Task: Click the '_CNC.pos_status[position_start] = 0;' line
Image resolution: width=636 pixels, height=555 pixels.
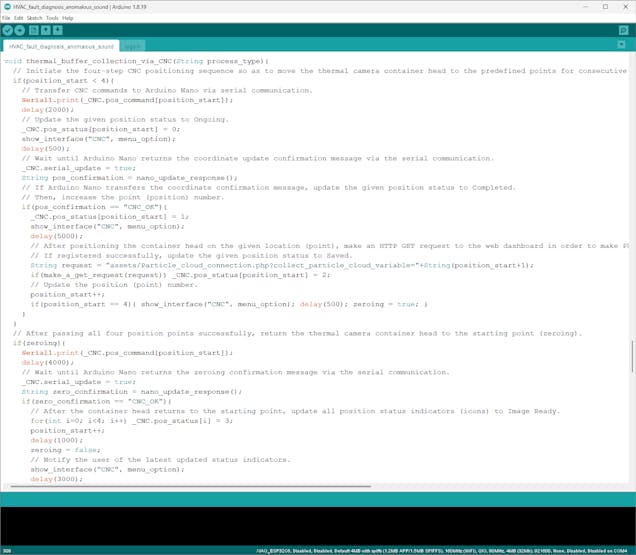Action: click(x=101, y=129)
